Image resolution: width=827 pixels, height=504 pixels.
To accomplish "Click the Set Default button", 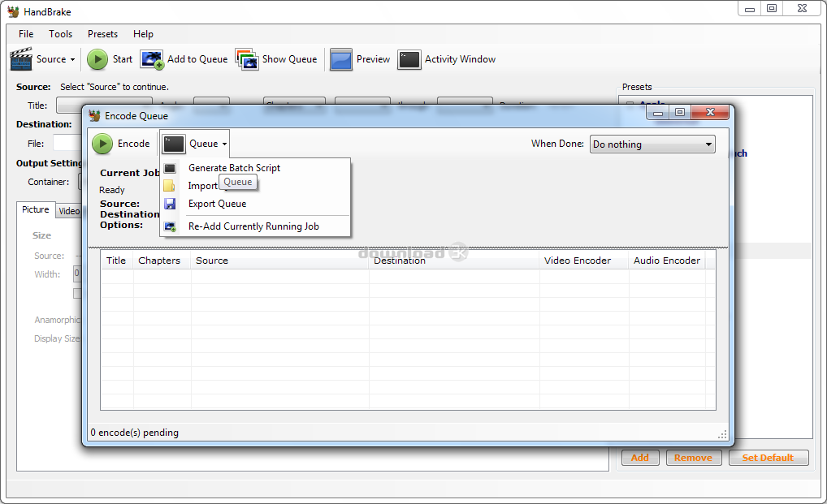I will [x=768, y=458].
